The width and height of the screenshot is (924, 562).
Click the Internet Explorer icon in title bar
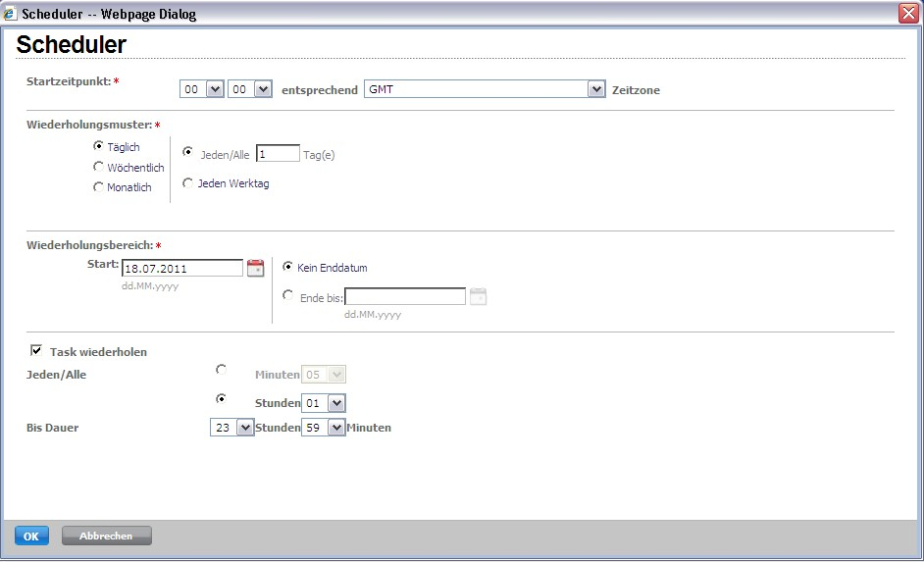pos(10,13)
